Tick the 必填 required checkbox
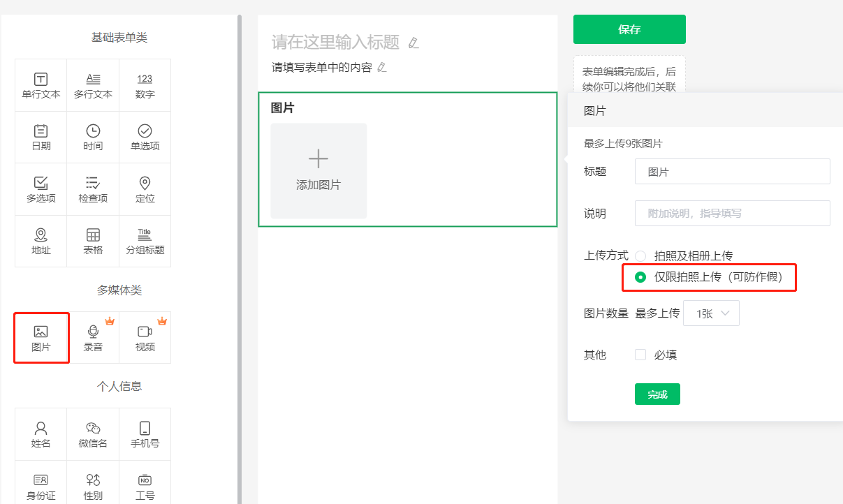Viewport: 843px width, 504px height. click(640, 355)
